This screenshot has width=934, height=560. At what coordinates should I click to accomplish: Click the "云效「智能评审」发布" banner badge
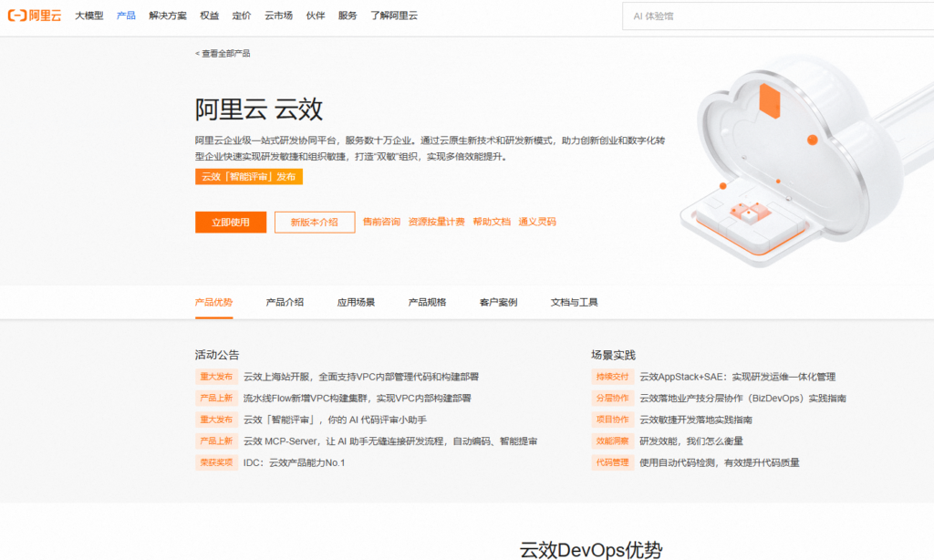(249, 177)
